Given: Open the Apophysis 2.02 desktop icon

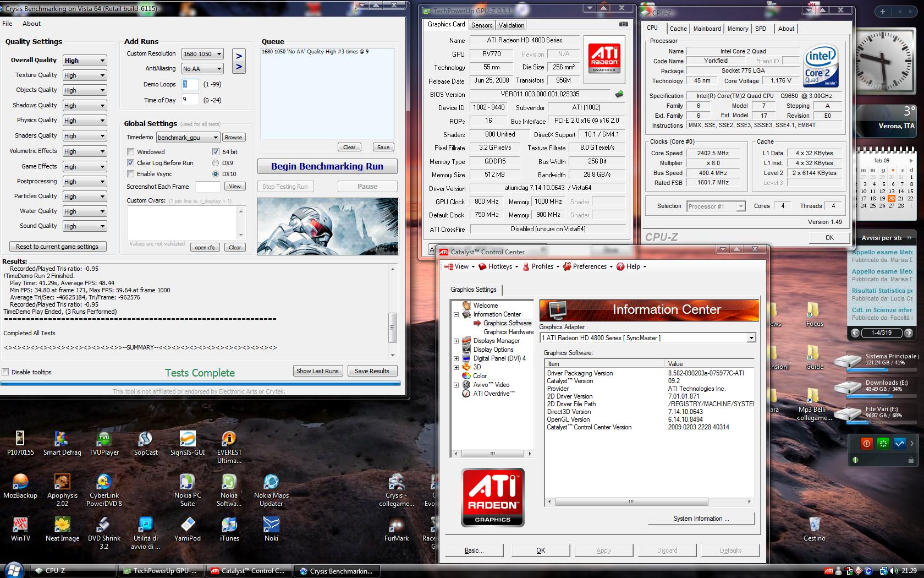Looking at the screenshot, I should tap(62, 490).
